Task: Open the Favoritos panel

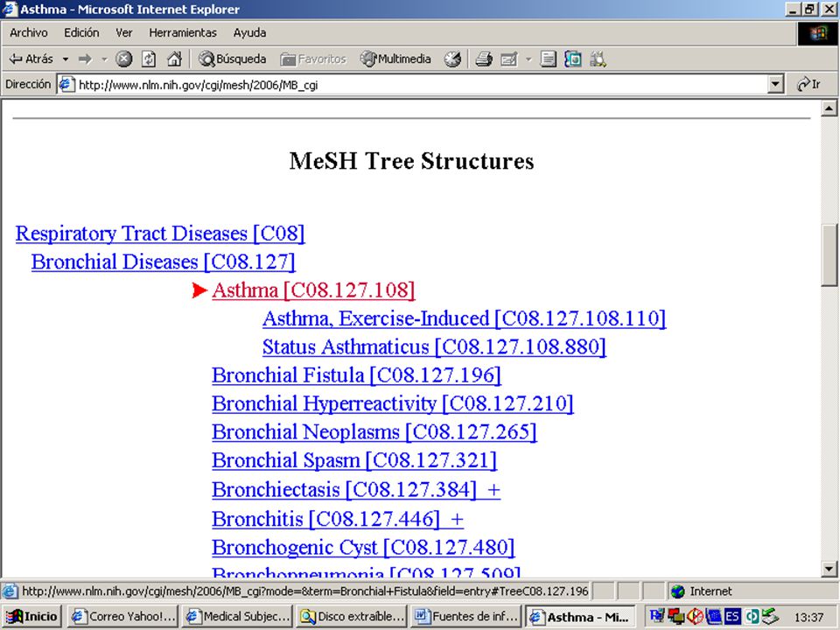Action: [313, 59]
